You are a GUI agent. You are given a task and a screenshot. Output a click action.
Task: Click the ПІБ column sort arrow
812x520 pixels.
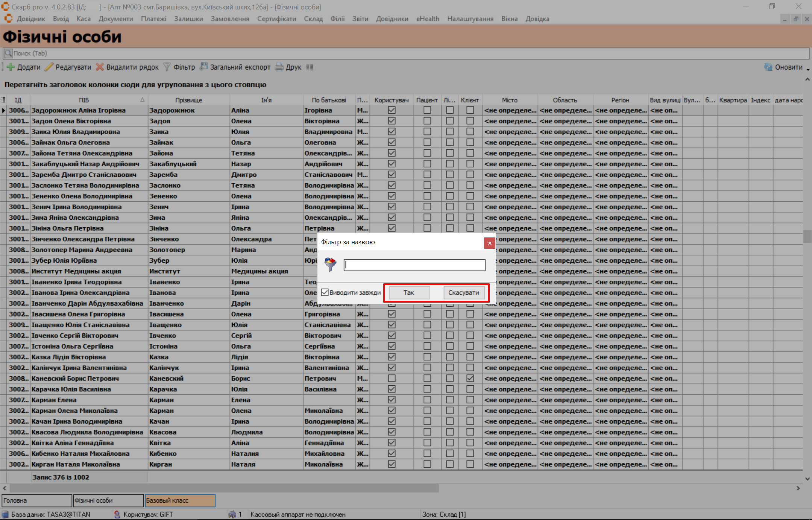click(142, 100)
